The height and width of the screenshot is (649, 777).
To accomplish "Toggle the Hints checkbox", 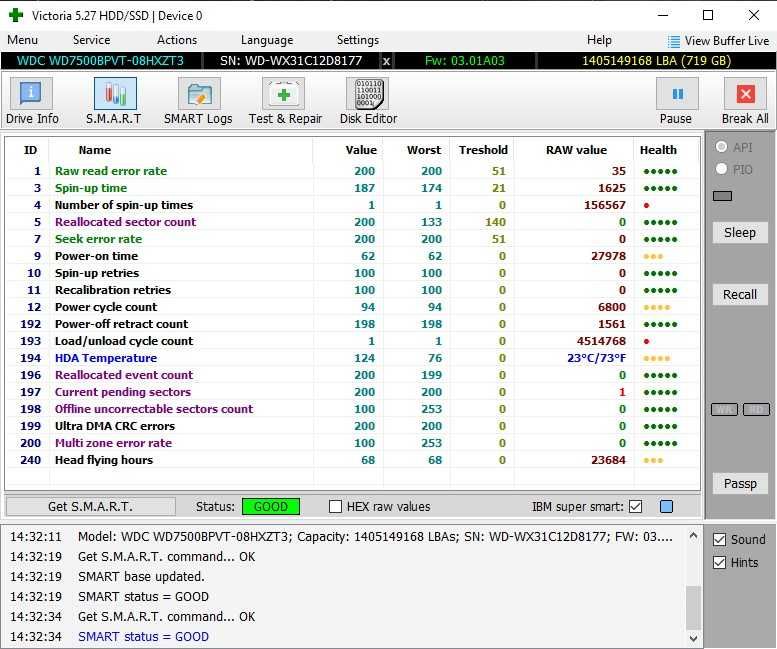I will click(720, 562).
